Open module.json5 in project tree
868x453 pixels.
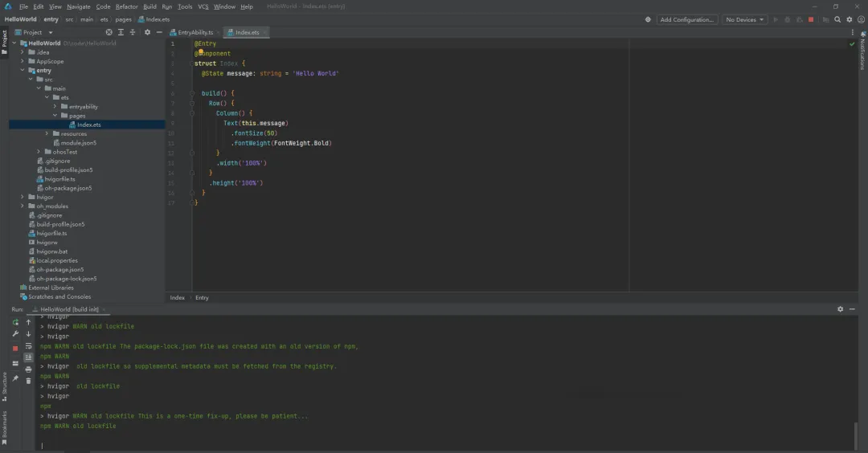79,143
